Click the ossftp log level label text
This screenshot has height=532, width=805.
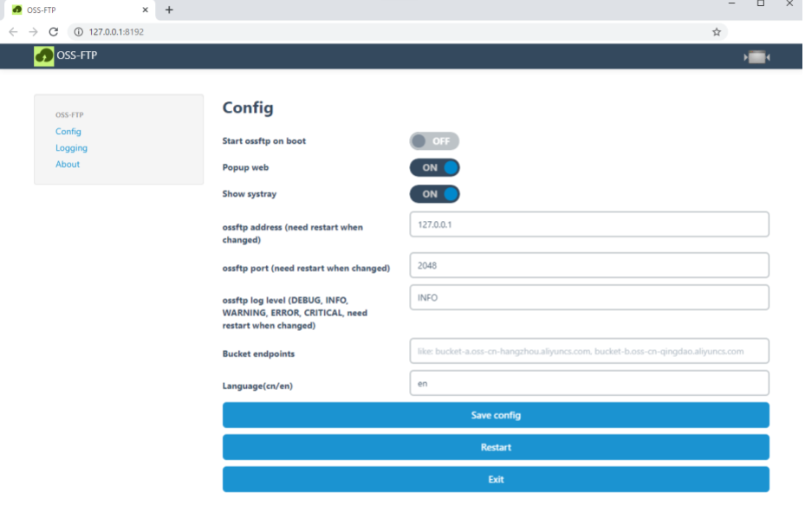(x=295, y=313)
